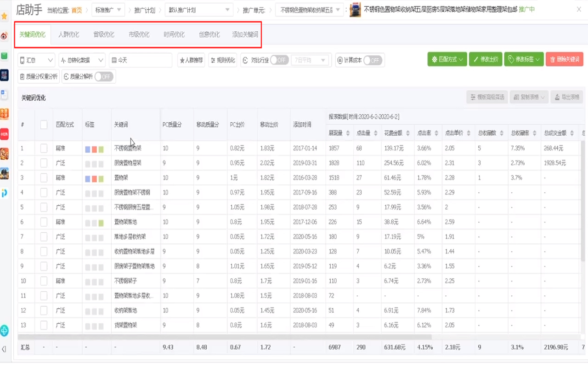Viewport: 588px width, 368px height.
Task: Switch to 关键词优化 tab
Action: [33, 35]
